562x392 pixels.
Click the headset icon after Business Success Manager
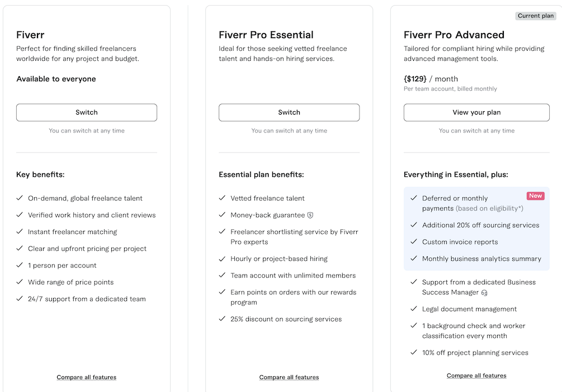484,292
